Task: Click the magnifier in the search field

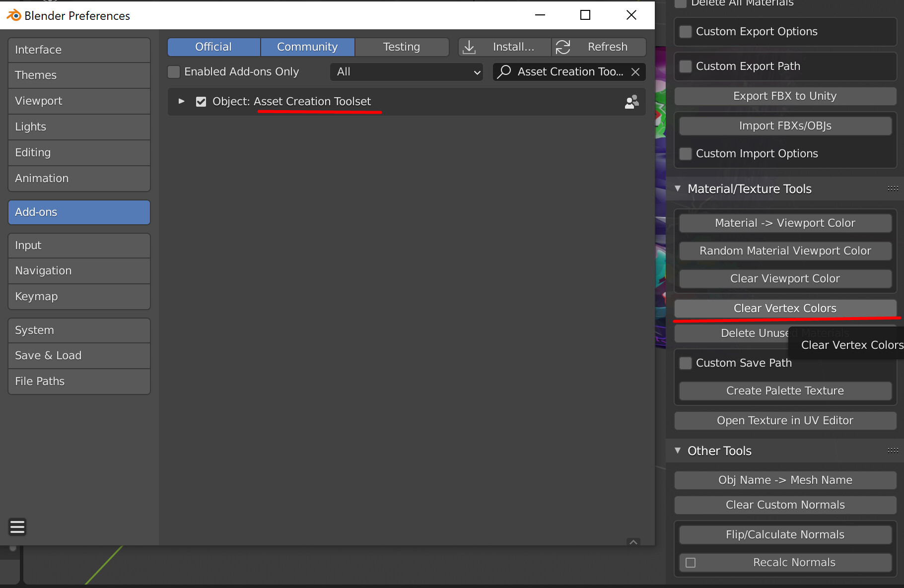Action: click(x=504, y=71)
